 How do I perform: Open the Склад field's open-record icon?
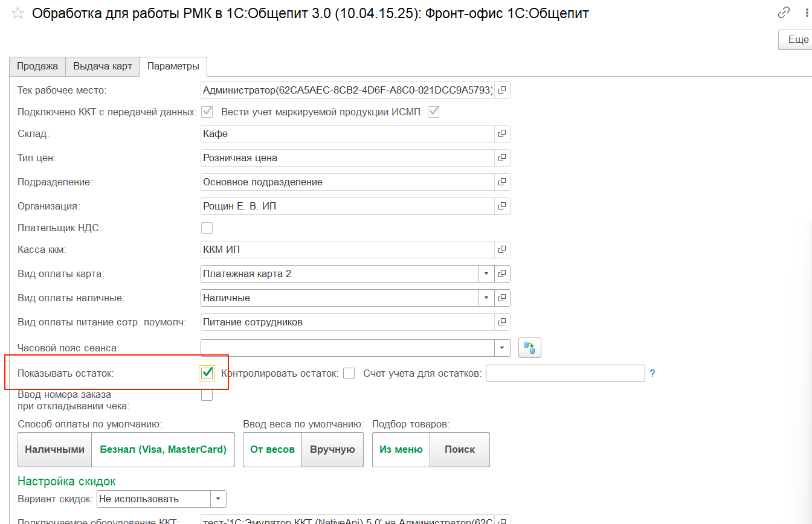point(502,133)
